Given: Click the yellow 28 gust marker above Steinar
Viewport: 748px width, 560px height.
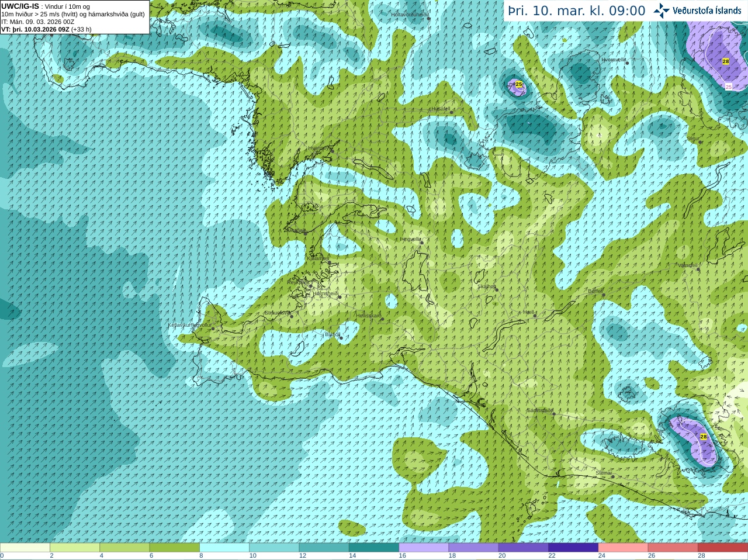Looking at the screenshot, I should pos(704,437).
